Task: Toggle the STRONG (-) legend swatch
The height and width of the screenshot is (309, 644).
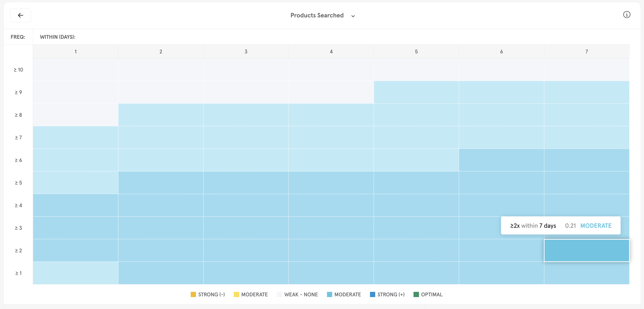Action: pos(193,294)
